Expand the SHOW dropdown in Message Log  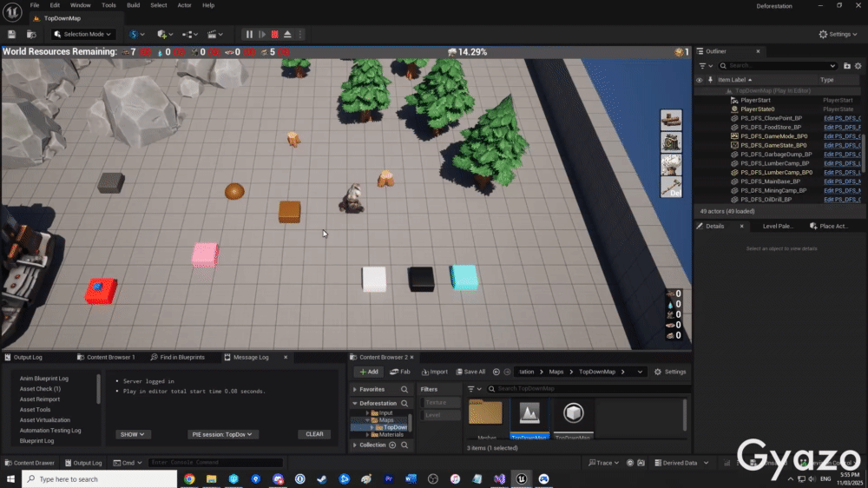pos(133,434)
